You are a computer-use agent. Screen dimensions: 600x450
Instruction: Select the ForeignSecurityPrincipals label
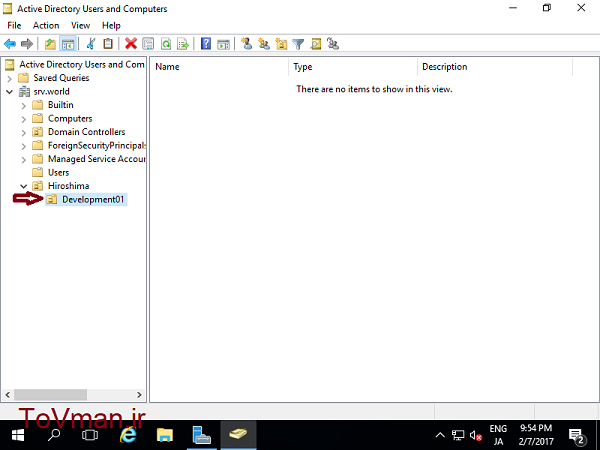point(96,145)
